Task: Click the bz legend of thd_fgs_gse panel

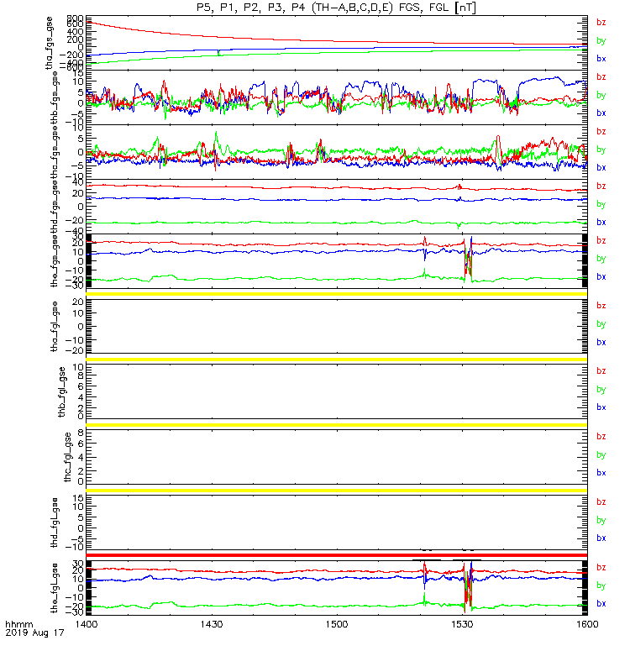Action: point(601,186)
